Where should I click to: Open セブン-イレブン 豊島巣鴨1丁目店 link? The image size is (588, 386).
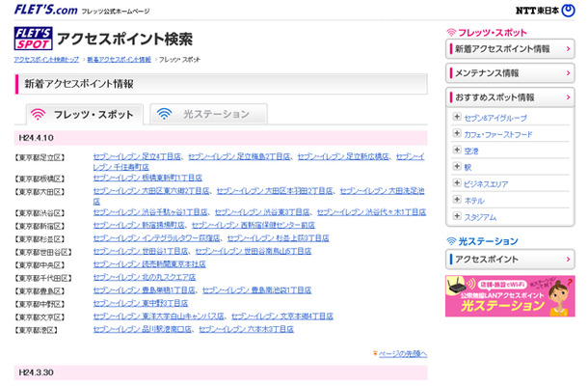(144, 290)
